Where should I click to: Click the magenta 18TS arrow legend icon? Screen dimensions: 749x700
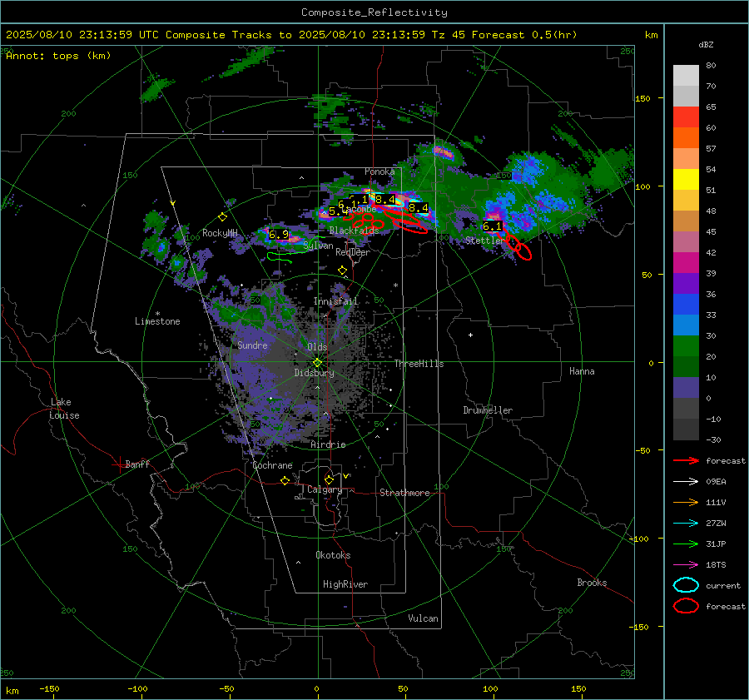(x=686, y=565)
